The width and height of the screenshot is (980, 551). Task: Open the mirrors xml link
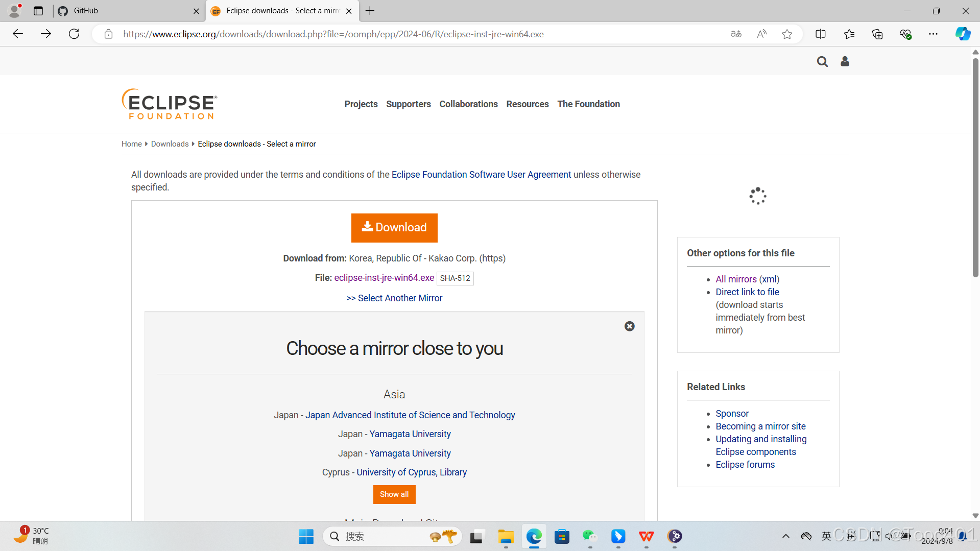[x=769, y=279]
